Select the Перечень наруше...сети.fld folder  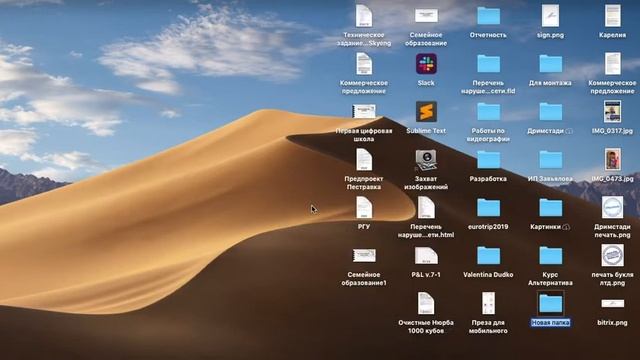click(x=489, y=64)
